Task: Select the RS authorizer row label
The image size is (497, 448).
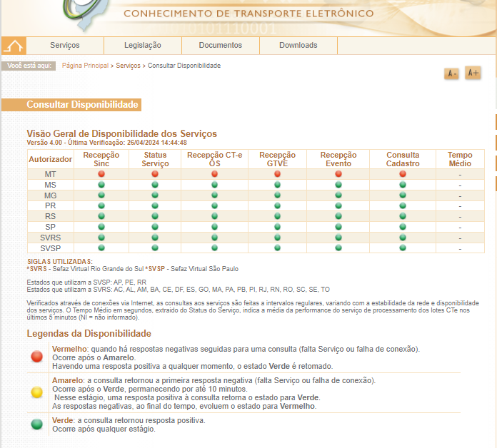Action: 51,216
